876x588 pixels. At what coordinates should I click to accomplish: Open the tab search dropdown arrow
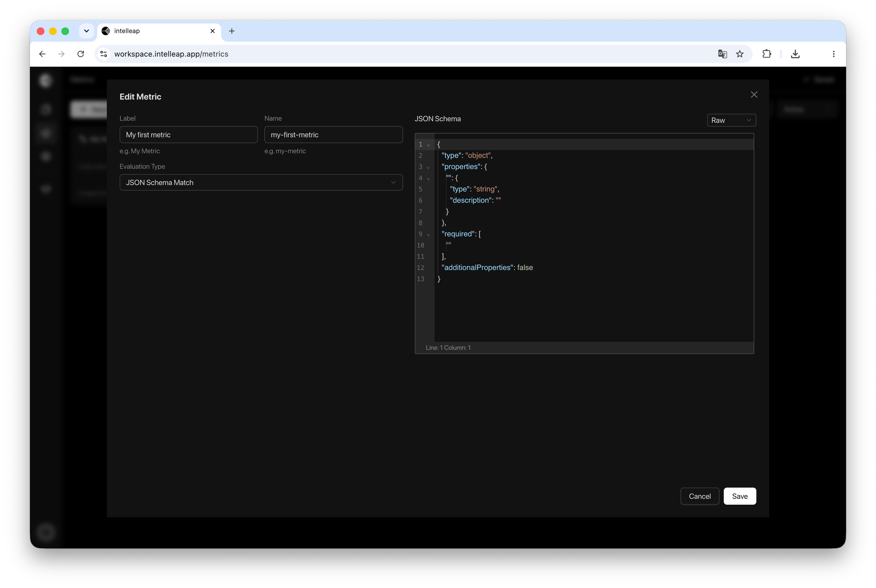click(x=86, y=31)
